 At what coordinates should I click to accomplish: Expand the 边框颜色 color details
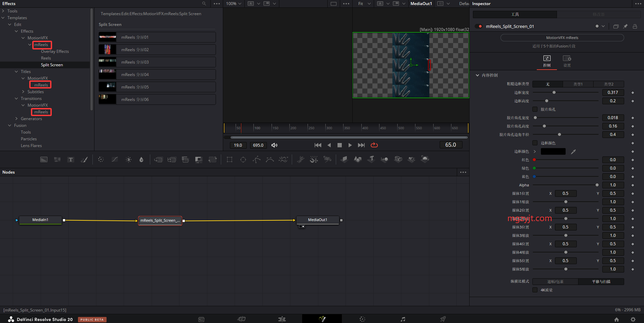(535, 152)
